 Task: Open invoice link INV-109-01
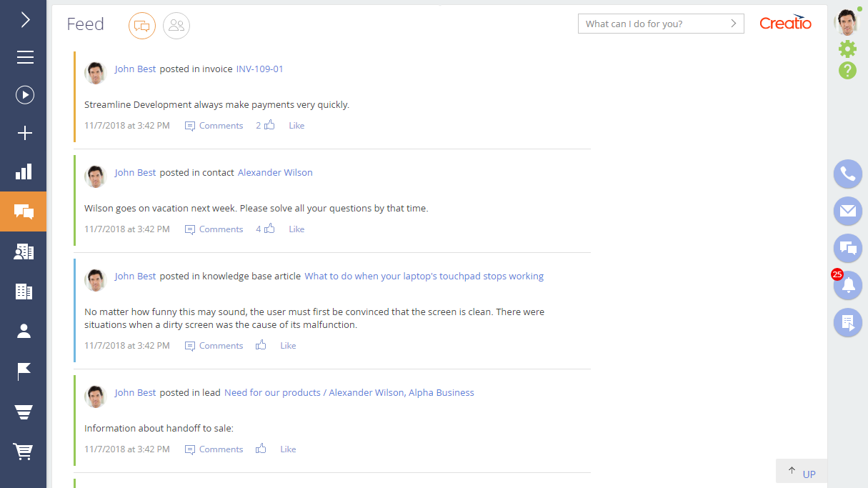[259, 69]
